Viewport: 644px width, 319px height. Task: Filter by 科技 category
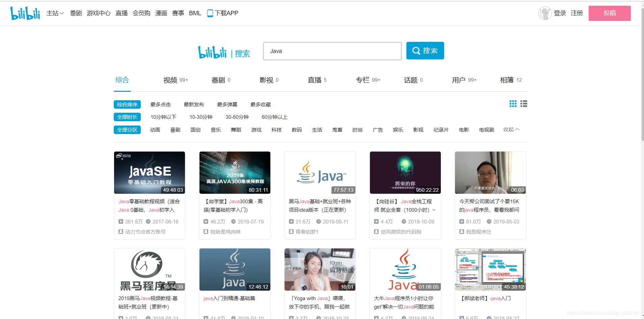[x=276, y=130]
